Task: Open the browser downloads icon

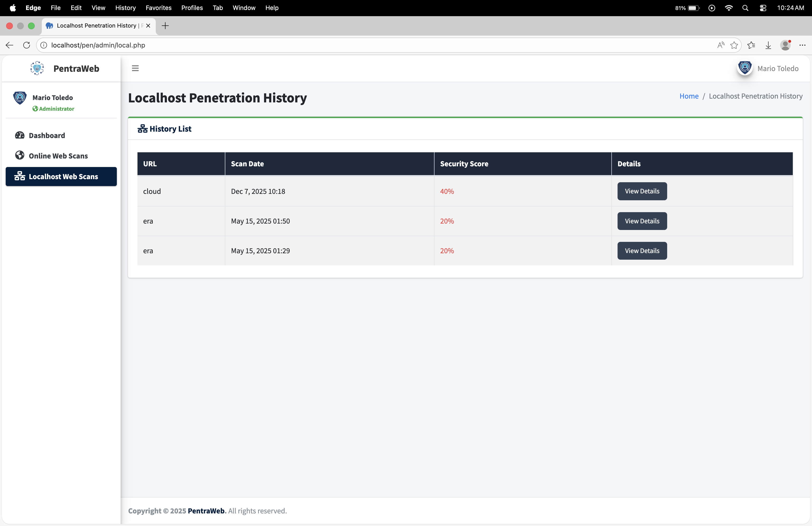Action: coord(768,45)
